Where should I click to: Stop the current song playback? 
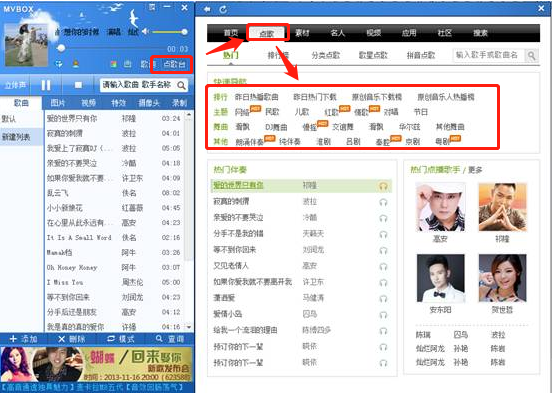point(78,85)
